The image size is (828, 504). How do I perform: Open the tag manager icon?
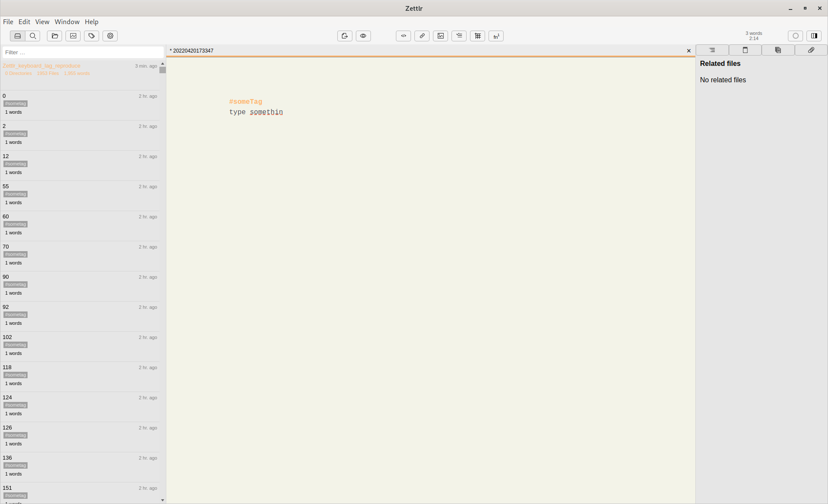92,36
